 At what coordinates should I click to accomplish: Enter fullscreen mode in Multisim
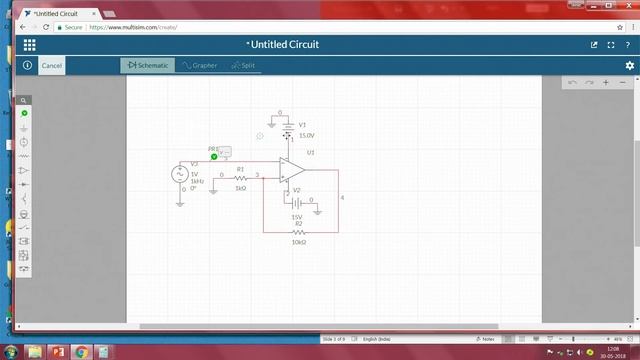click(611, 45)
